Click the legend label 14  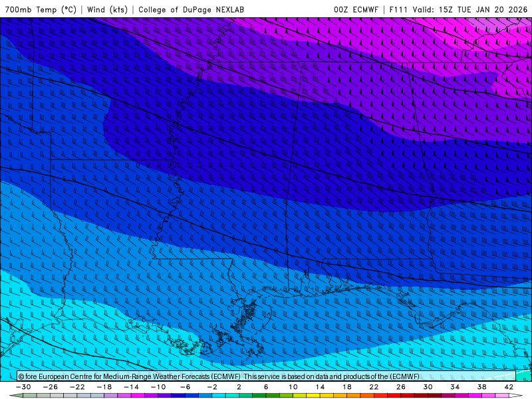tap(320, 387)
